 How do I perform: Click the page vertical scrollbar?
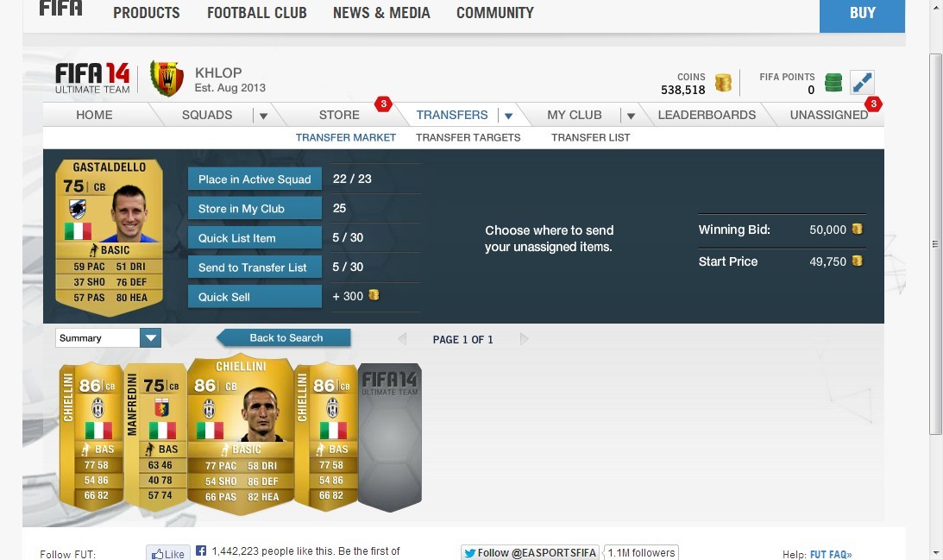[x=935, y=243]
